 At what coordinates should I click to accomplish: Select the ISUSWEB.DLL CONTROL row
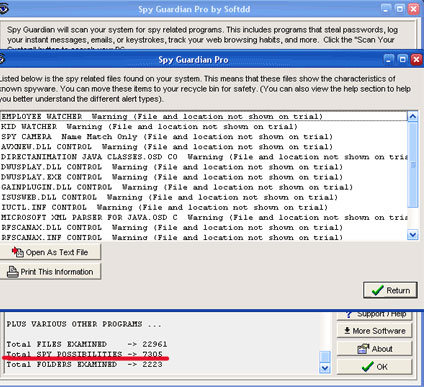(x=203, y=197)
